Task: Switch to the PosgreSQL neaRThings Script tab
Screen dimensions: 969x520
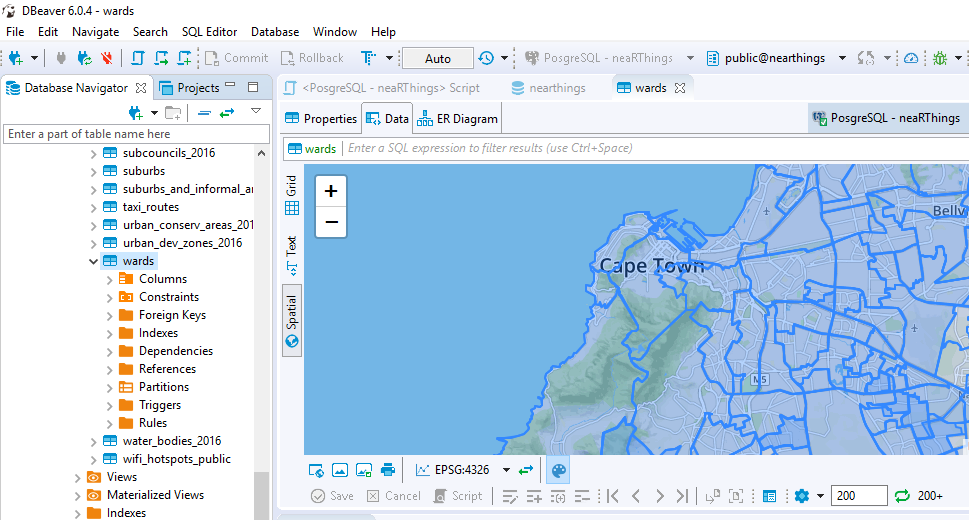Action: 381,88
